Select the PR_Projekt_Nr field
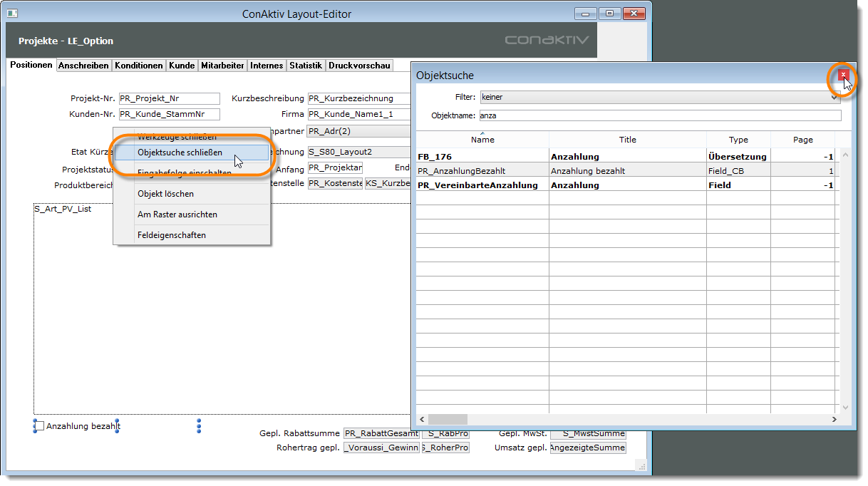Image resolution: width=868 pixels, height=486 pixels. (x=169, y=99)
